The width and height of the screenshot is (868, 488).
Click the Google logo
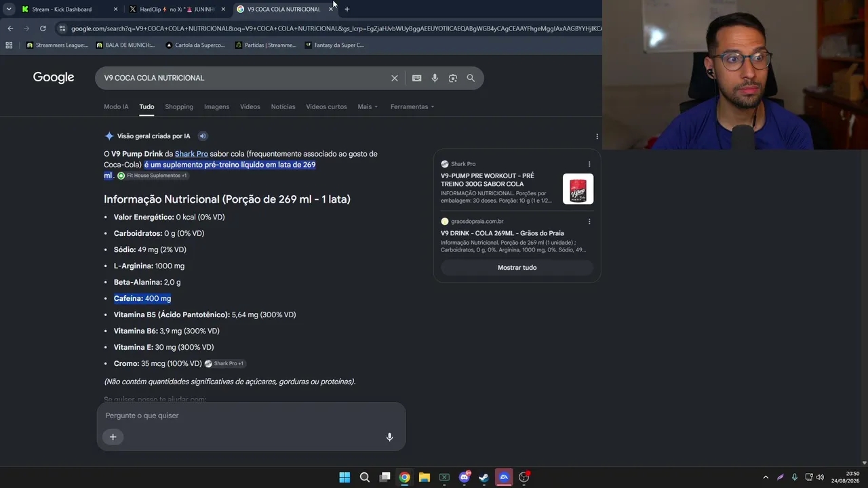coord(54,77)
